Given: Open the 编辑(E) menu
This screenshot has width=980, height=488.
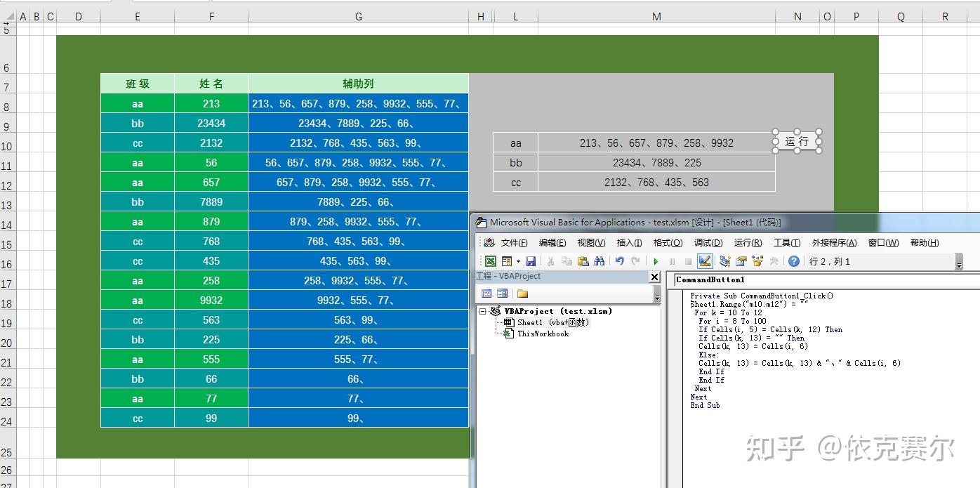Looking at the screenshot, I should click(552, 243).
